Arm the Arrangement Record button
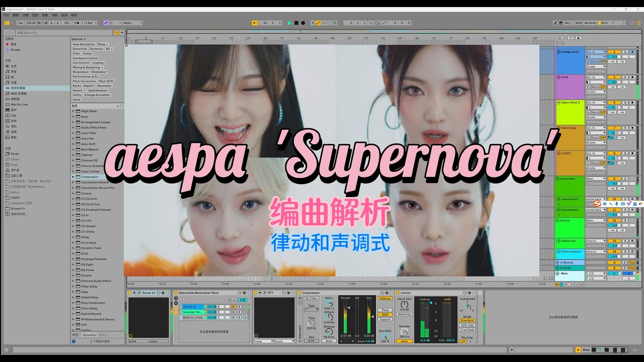The width and height of the screenshot is (644, 362). [x=303, y=23]
